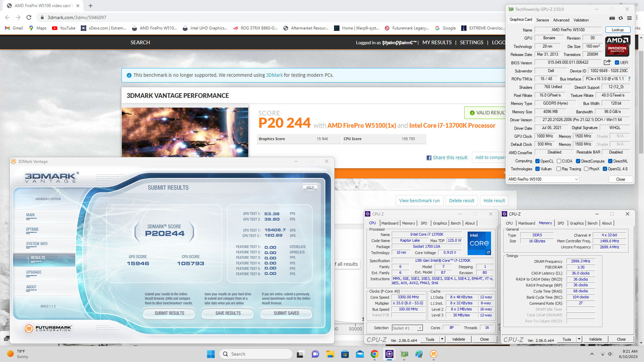Click the Vantage benchmark space thumbnail image
Screen dimensions: 644x362
185,132
